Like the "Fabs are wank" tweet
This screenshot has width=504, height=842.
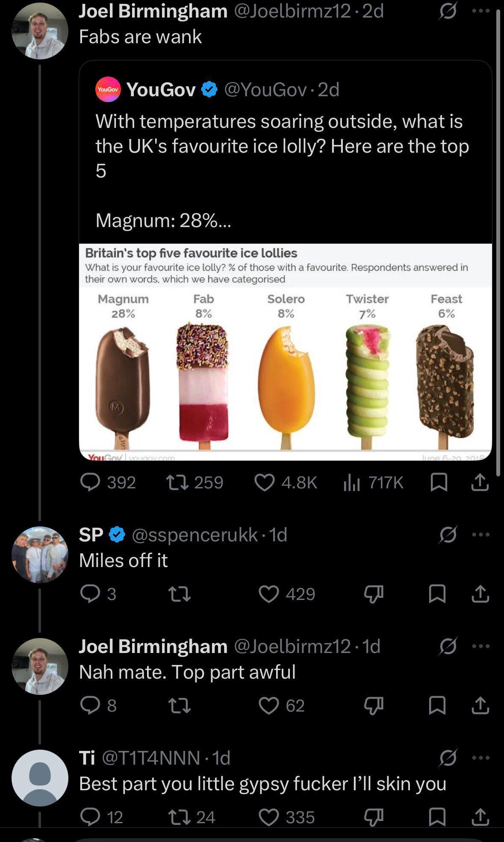(286, 482)
